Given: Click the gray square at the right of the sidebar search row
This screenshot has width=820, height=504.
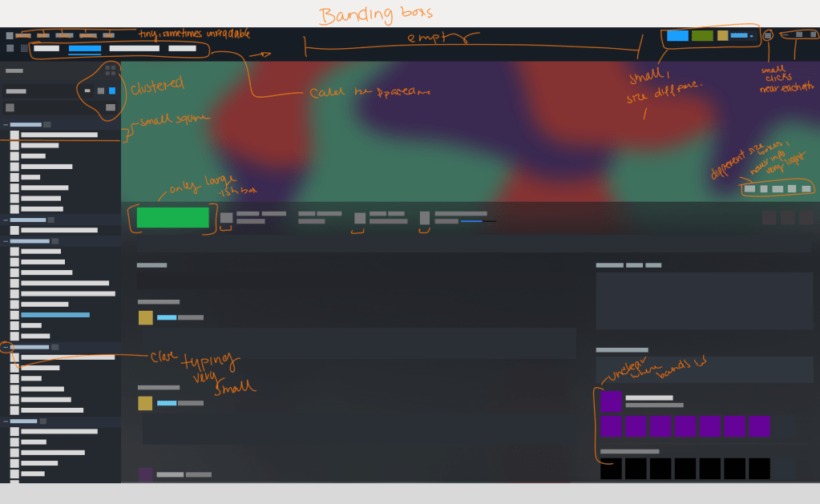Looking at the screenshot, I should [111, 107].
